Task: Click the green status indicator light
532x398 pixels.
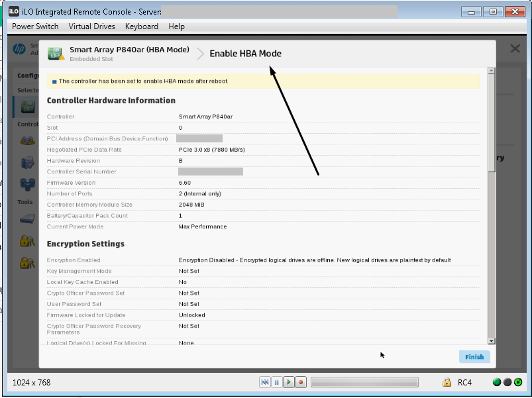Action: 497,382
